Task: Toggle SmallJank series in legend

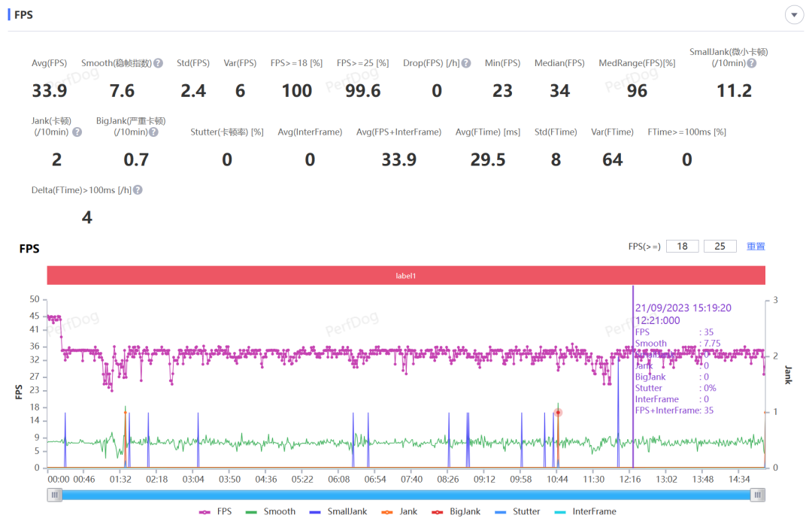Action: pos(338,511)
